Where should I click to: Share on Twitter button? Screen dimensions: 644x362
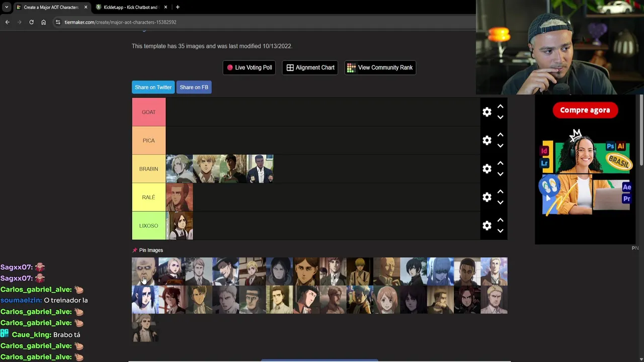[153, 87]
